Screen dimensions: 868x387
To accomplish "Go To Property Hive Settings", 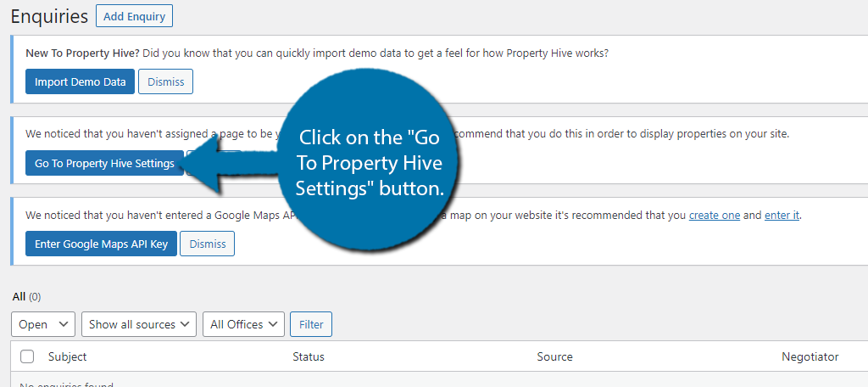I will tap(104, 163).
